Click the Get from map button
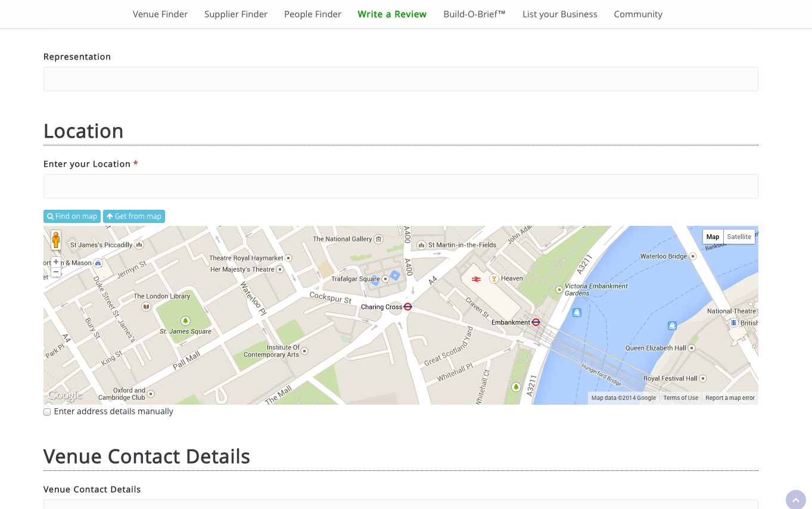 tap(134, 216)
